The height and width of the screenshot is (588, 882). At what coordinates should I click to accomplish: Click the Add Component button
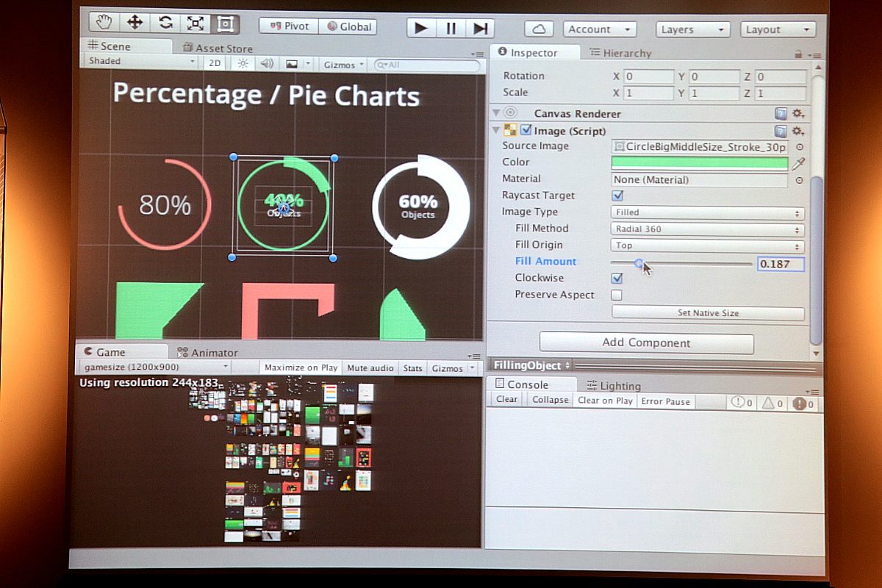click(646, 343)
